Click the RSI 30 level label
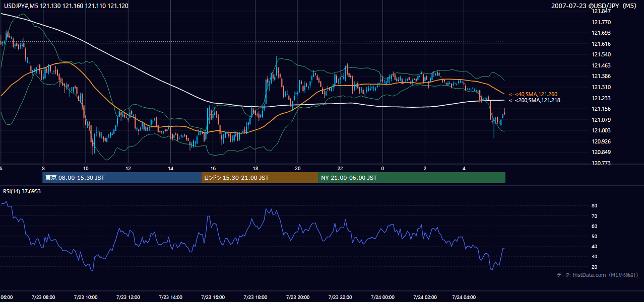This screenshot has width=644, height=302. click(x=595, y=257)
